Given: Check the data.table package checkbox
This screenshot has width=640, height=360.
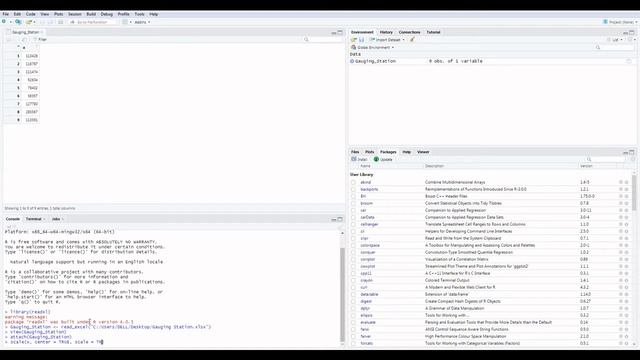Looking at the screenshot, I should [x=353, y=294].
